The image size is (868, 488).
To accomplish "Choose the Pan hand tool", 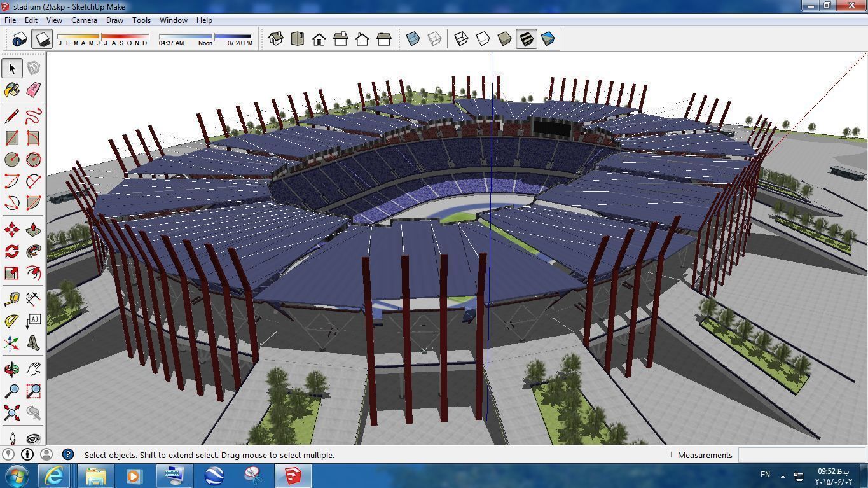I will click(x=34, y=369).
